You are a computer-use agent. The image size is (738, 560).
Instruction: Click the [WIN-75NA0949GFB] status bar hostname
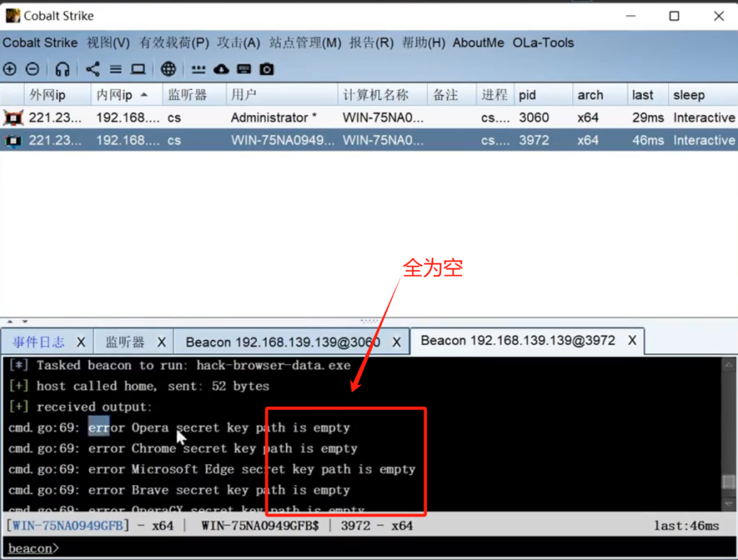pos(67,525)
